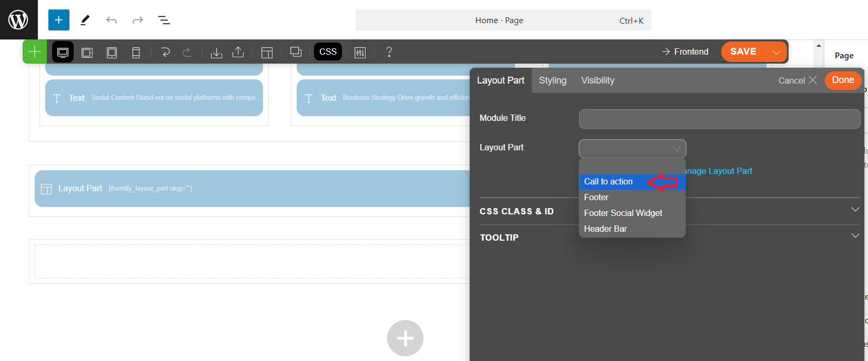Open the layouts icon in builder toolbar
The height and width of the screenshot is (361, 868).
point(267,52)
